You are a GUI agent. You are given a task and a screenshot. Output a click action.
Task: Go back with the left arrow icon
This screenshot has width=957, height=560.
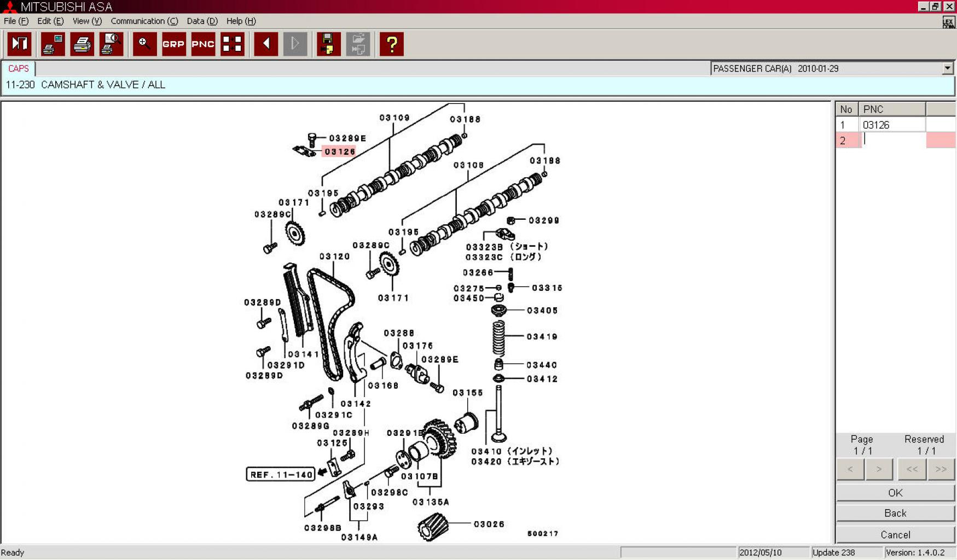tap(266, 44)
